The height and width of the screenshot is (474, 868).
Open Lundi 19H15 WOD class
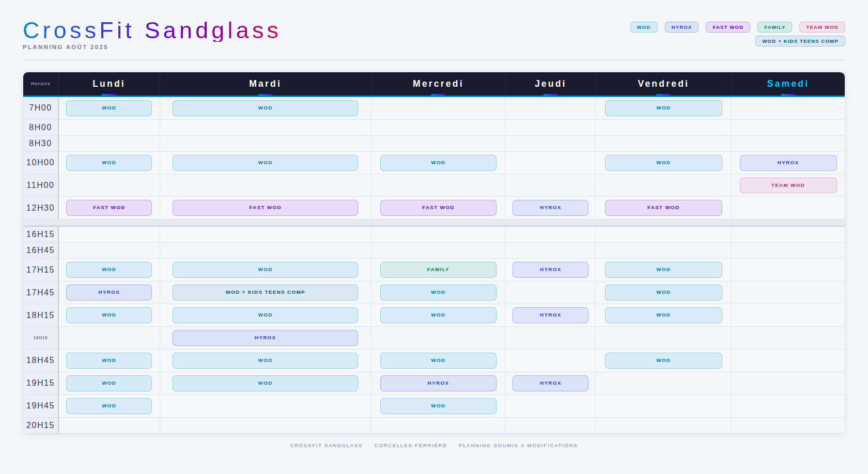coord(109,384)
